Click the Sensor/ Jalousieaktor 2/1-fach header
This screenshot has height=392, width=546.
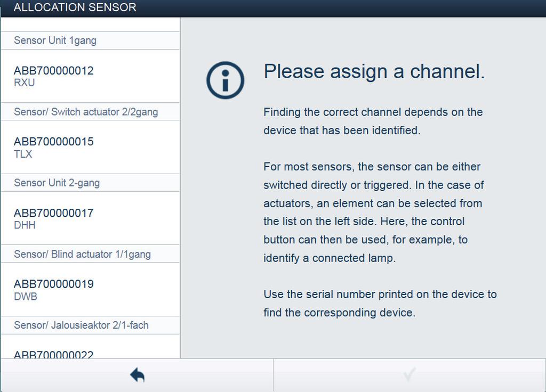[x=90, y=325]
